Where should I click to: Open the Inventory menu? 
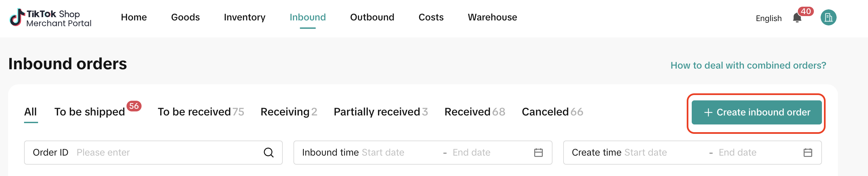pos(245,17)
